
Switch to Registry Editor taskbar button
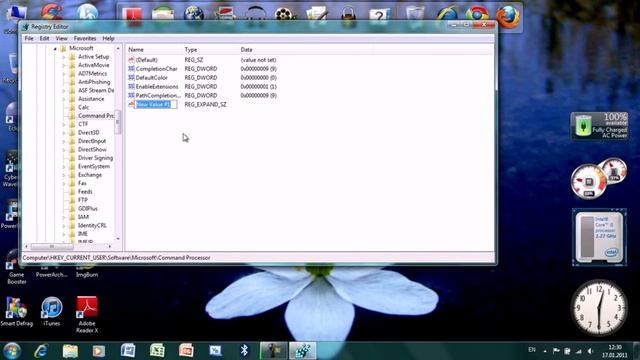coord(303,351)
